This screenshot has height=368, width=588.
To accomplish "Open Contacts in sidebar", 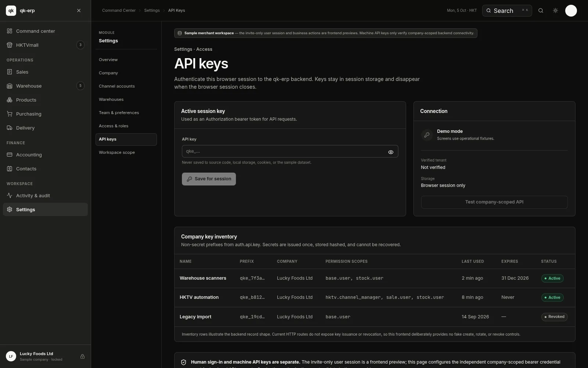I will pyautogui.click(x=45, y=169).
